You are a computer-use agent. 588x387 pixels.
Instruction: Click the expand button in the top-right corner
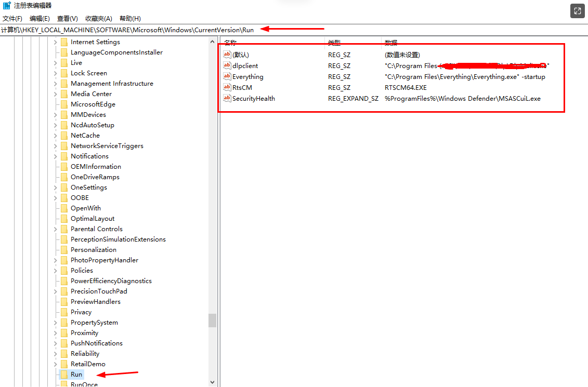click(x=577, y=11)
